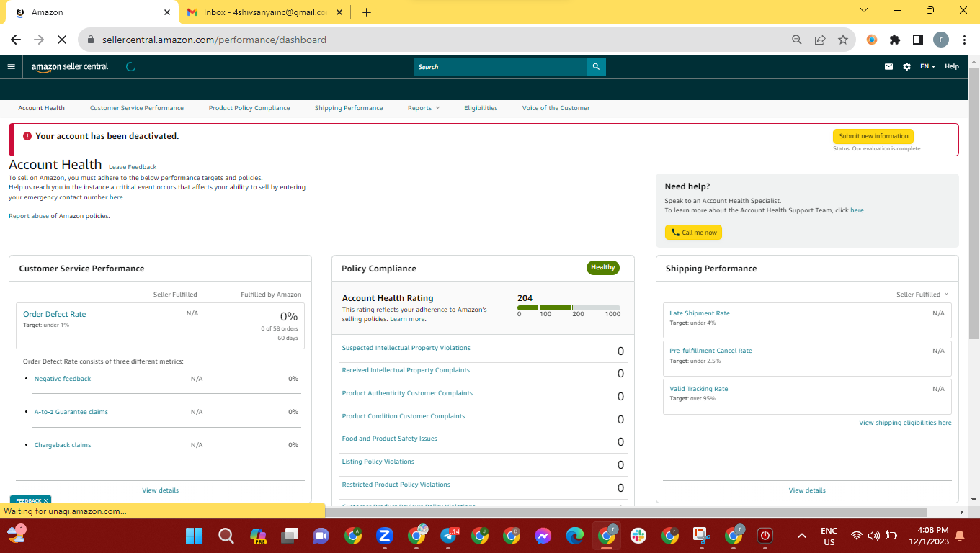Go to the Shipping Performance tab
This screenshot has height=553, width=980.
pos(349,108)
